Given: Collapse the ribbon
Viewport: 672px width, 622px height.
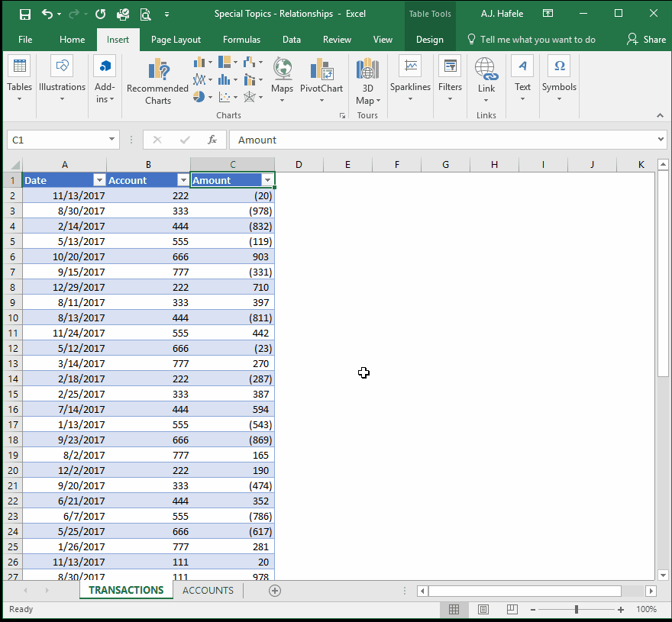Looking at the screenshot, I should [x=660, y=116].
